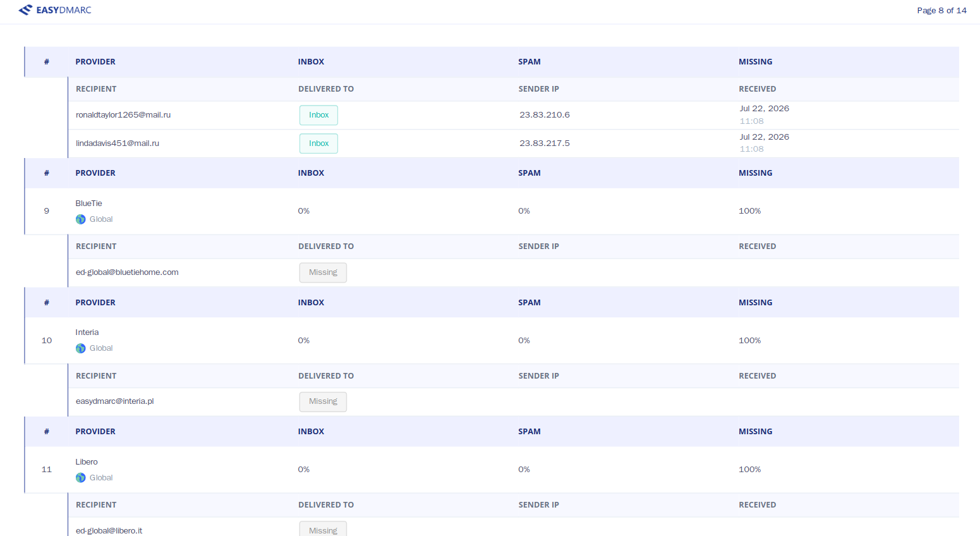This screenshot has height=536, width=980.
Task: Click sender IP 23.83.210.6
Action: click(x=545, y=115)
